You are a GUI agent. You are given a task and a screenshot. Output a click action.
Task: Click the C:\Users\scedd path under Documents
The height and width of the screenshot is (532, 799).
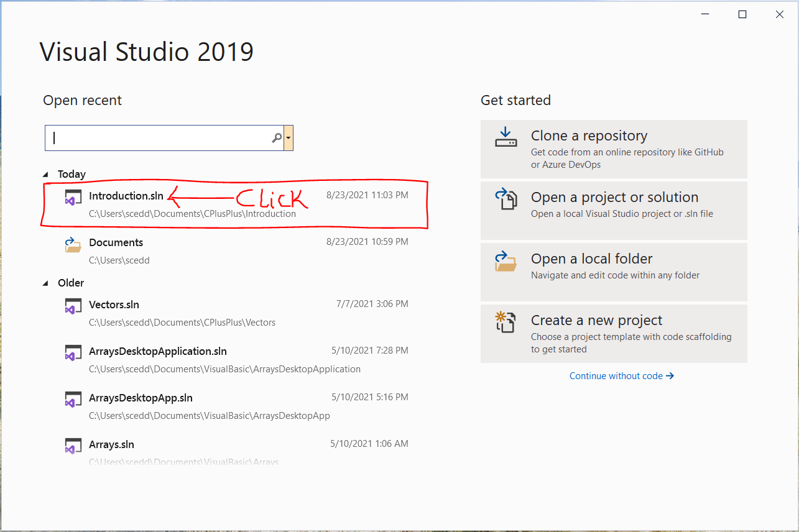click(x=119, y=260)
